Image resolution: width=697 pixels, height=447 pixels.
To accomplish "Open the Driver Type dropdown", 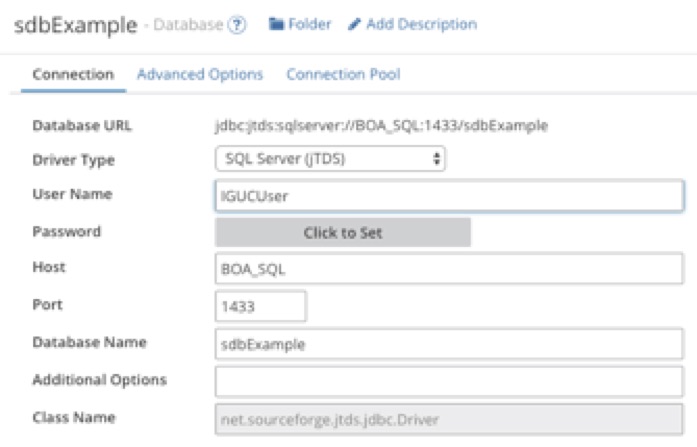I will [330, 159].
